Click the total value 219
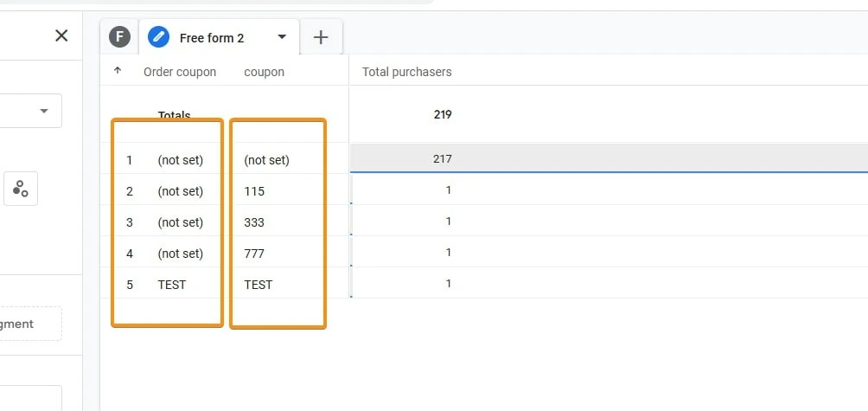 (x=442, y=114)
